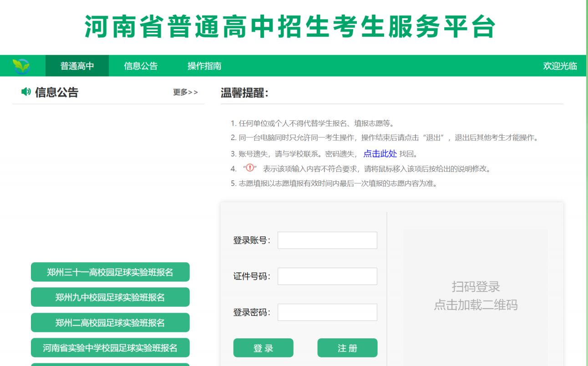Load the QR code in 扫码登录 area
588x366 pixels.
(x=476, y=296)
